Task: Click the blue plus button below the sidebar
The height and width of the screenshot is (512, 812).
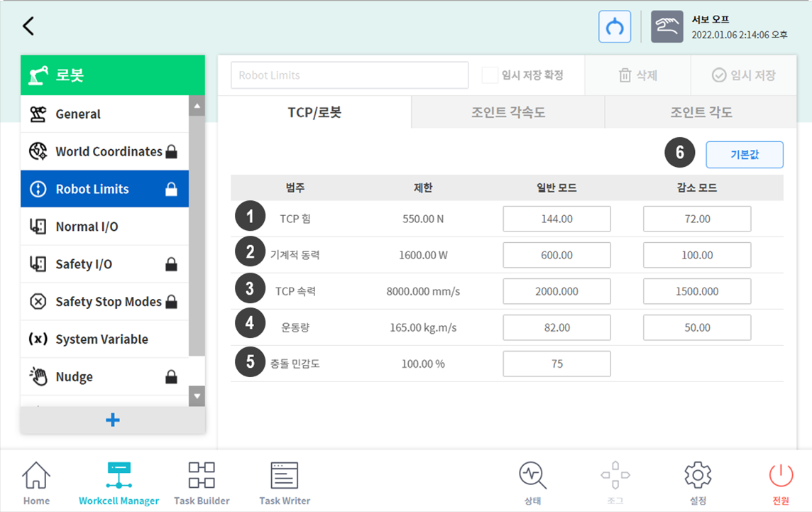Action: (x=112, y=419)
